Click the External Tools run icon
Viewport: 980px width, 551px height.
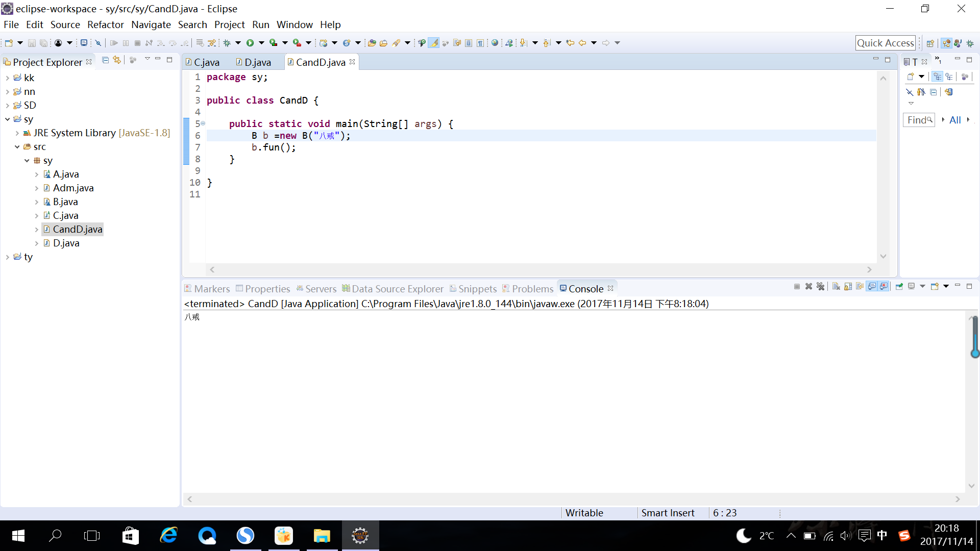click(x=297, y=43)
